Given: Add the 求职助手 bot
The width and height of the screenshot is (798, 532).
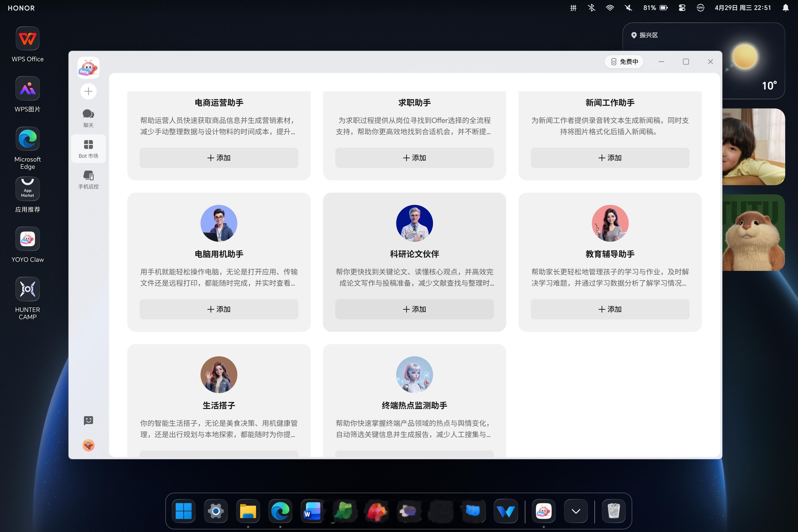Looking at the screenshot, I should coord(414,158).
